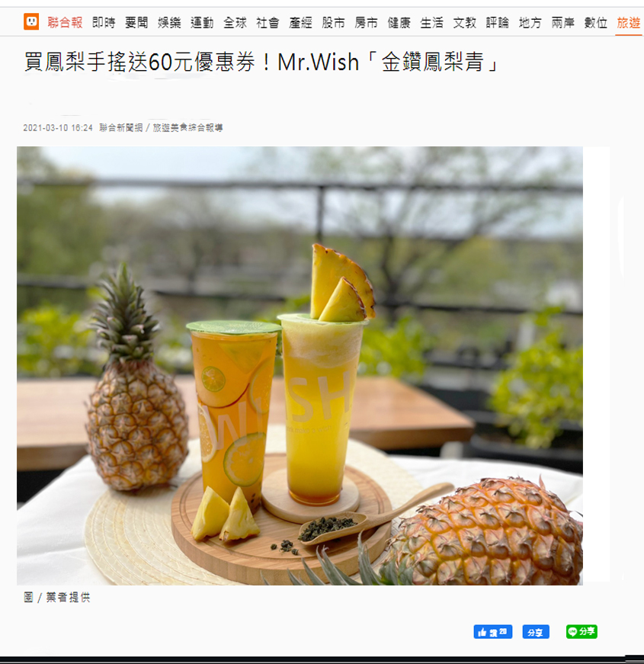Viewport: 644px width, 664px height.
Task: Select the 娛樂 section
Action: click(169, 22)
